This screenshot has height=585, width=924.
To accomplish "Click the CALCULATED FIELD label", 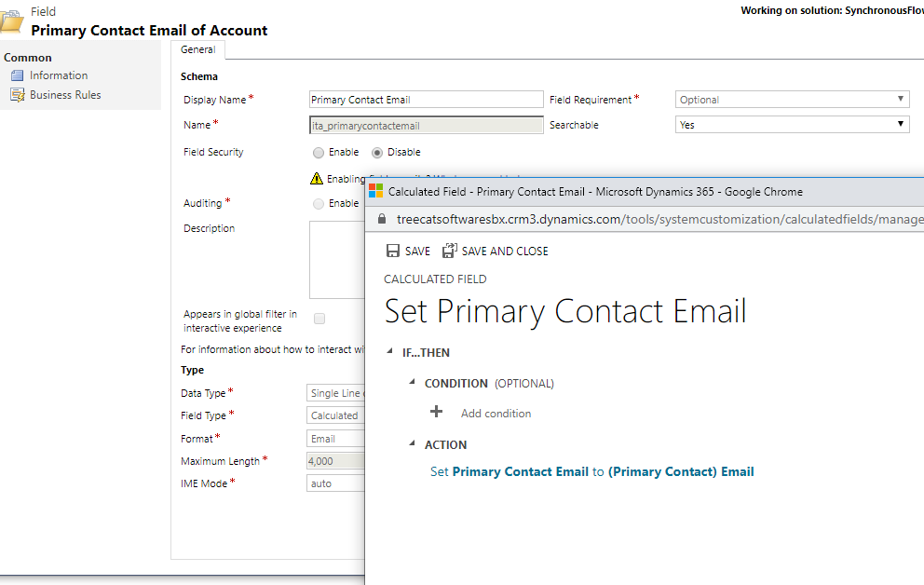I will [x=436, y=279].
